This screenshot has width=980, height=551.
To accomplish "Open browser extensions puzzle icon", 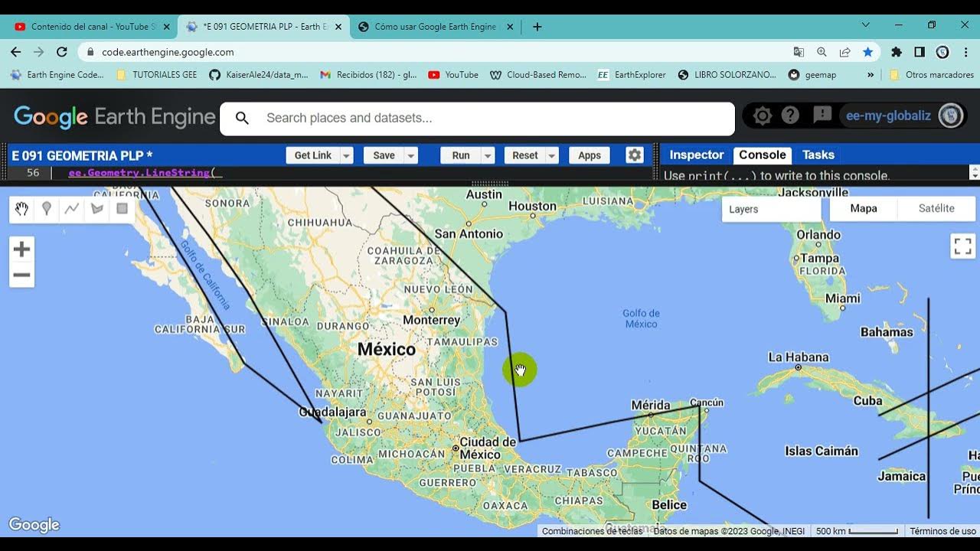I will click(897, 52).
